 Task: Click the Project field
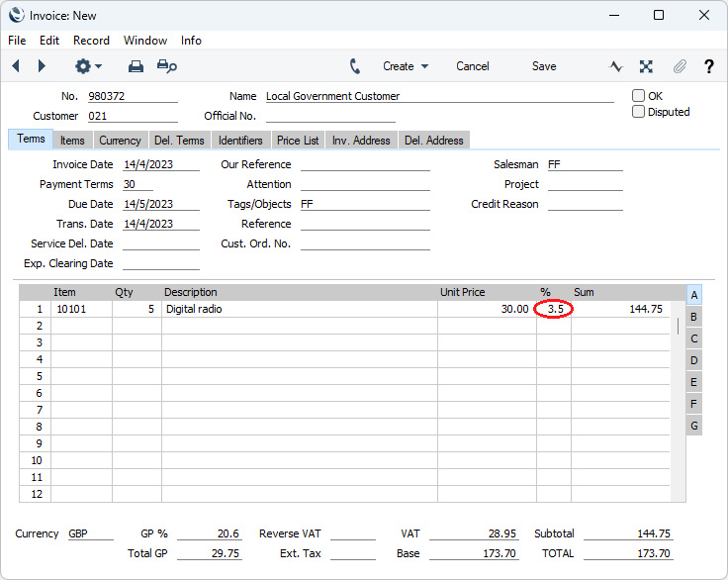pyautogui.click(x=585, y=184)
